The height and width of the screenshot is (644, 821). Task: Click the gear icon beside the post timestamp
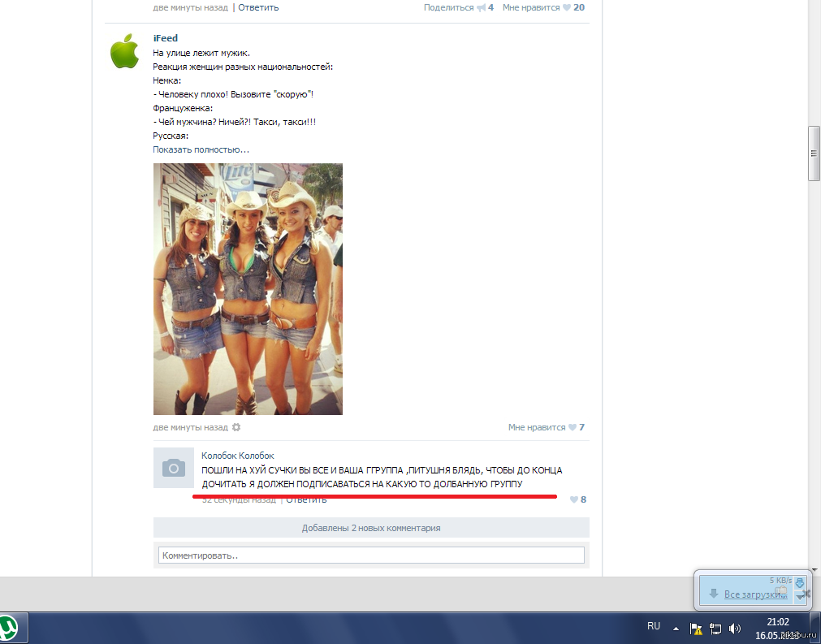pyautogui.click(x=236, y=427)
